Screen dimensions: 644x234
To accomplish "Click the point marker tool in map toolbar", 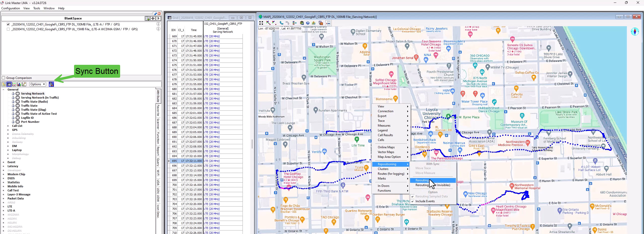I will pyautogui.click(x=274, y=23).
